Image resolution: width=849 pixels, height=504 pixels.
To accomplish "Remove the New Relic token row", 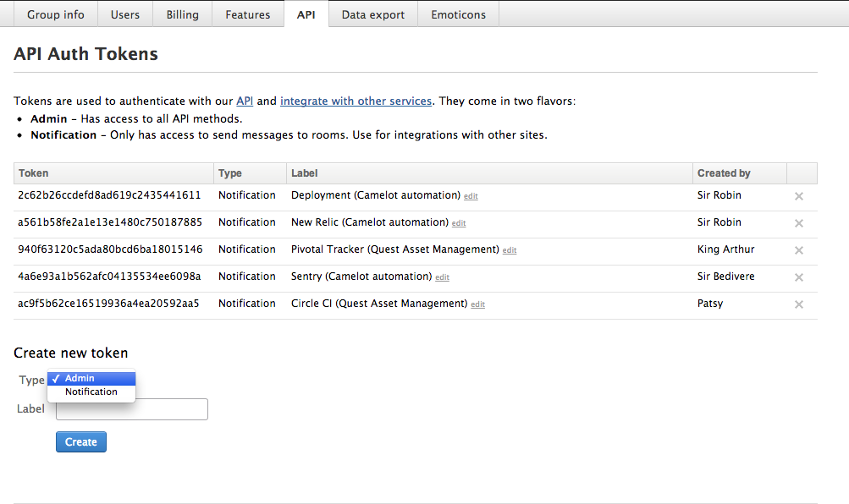I will coord(799,223).
